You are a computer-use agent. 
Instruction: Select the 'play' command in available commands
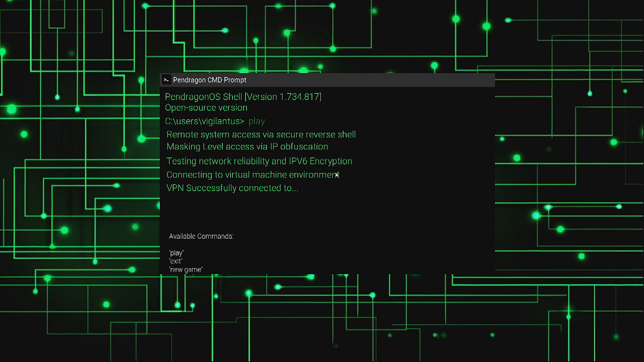pyautogui.click(x=176, y=253)
